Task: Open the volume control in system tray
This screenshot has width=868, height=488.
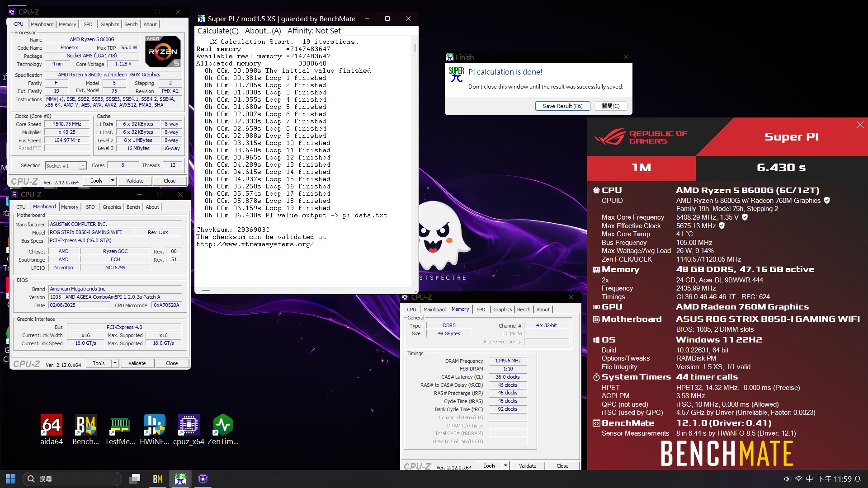Action: 787,479
